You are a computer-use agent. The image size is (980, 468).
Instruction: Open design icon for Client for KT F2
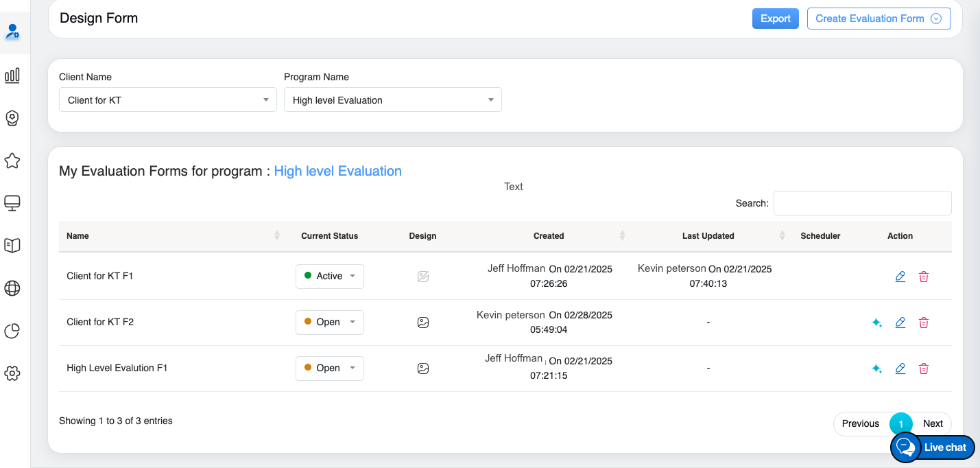pos(423,323)
